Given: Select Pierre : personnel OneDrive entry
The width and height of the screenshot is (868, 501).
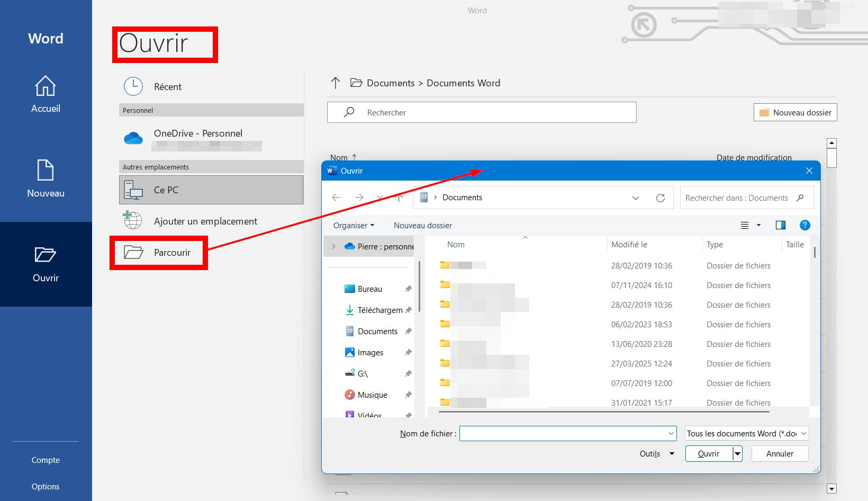Looking at the screenshot, I should point(379,246).
